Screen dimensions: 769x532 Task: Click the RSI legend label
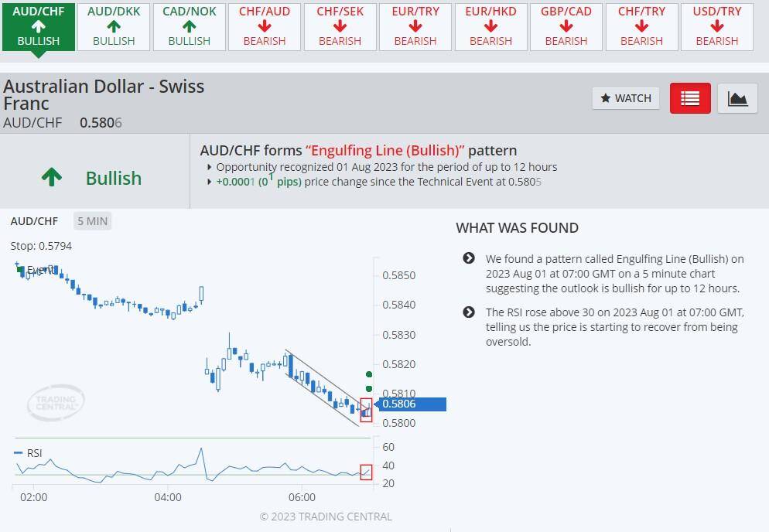coord(34,453)
